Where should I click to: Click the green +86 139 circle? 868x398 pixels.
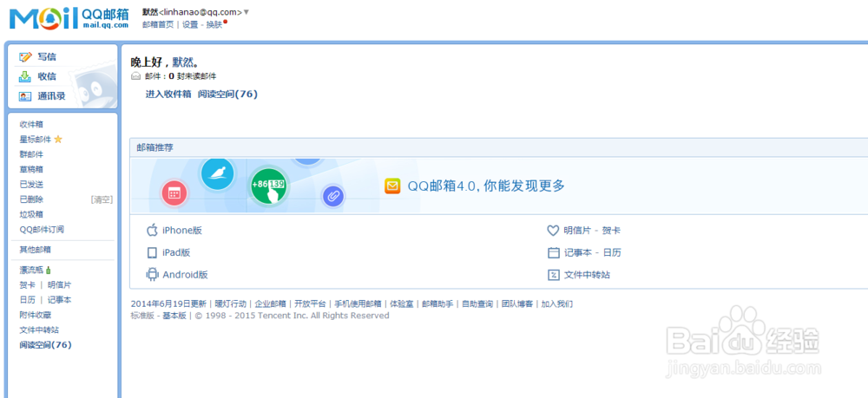(x=268, y=186)
